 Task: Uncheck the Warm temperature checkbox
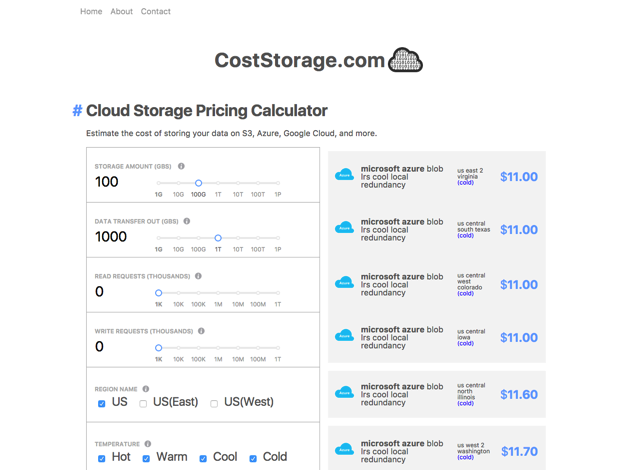(146, 459)
